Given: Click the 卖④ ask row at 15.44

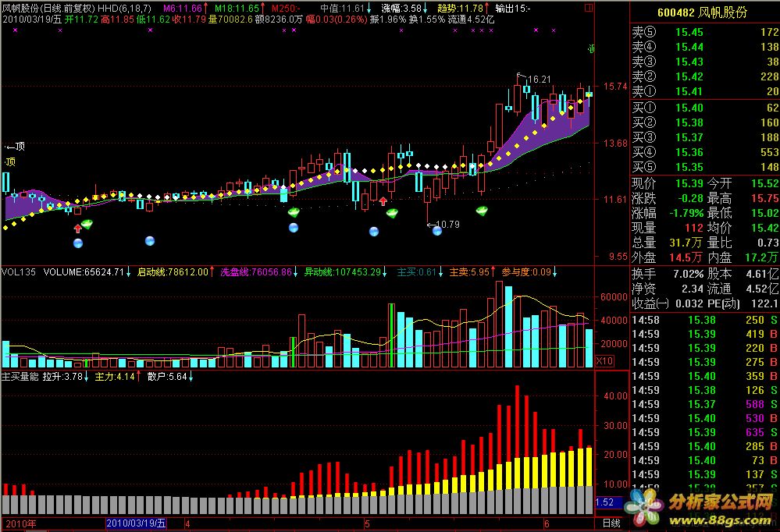Looking at the screenshot, I should coord(705,48).
